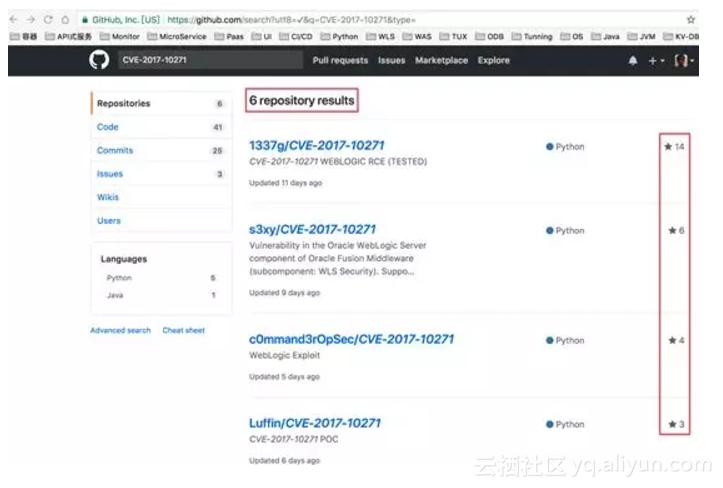Open the Cheat sheet link
The width and height of the screenshot is (723, 488).
click(x=184, y=330)
